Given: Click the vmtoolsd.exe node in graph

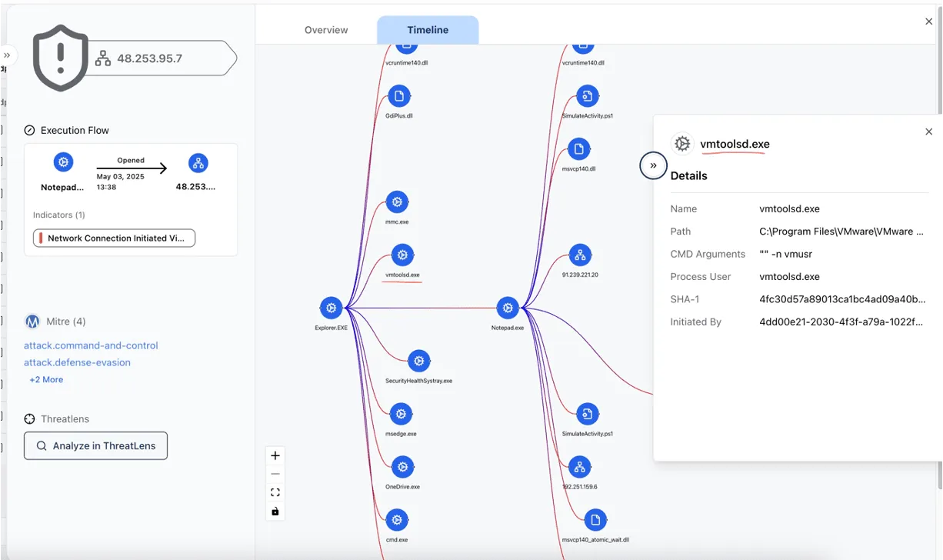Looking at the screenshot, I should point(402,255).
